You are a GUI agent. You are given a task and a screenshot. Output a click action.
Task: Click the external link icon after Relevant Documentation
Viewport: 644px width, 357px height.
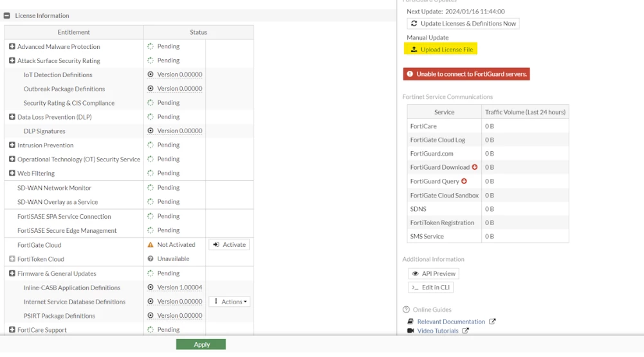click(492, 322)
